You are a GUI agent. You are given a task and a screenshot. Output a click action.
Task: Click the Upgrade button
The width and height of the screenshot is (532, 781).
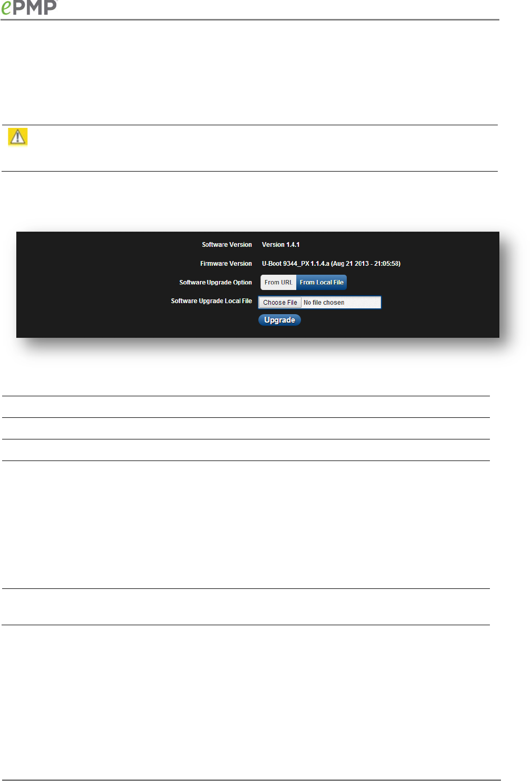coord(279,320)
